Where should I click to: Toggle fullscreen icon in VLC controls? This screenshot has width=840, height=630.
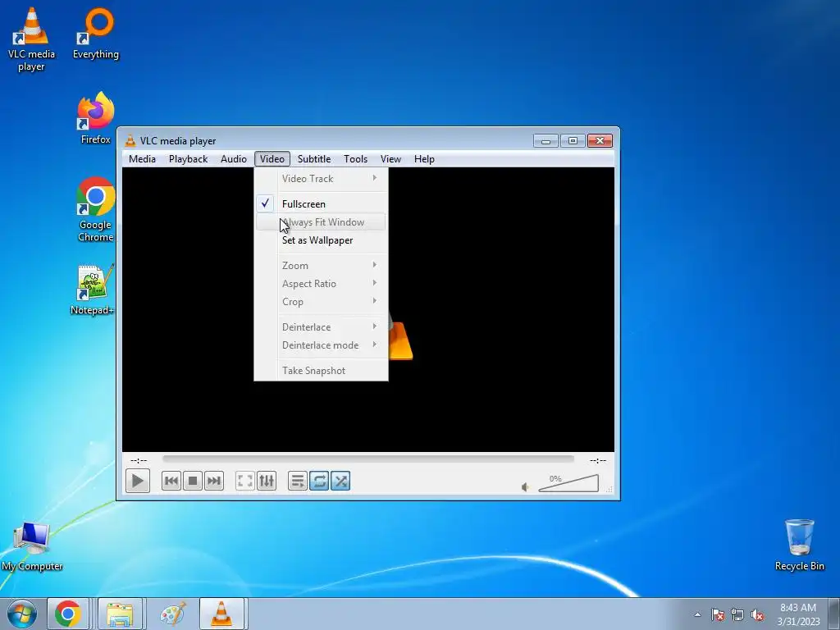[244, 481]
